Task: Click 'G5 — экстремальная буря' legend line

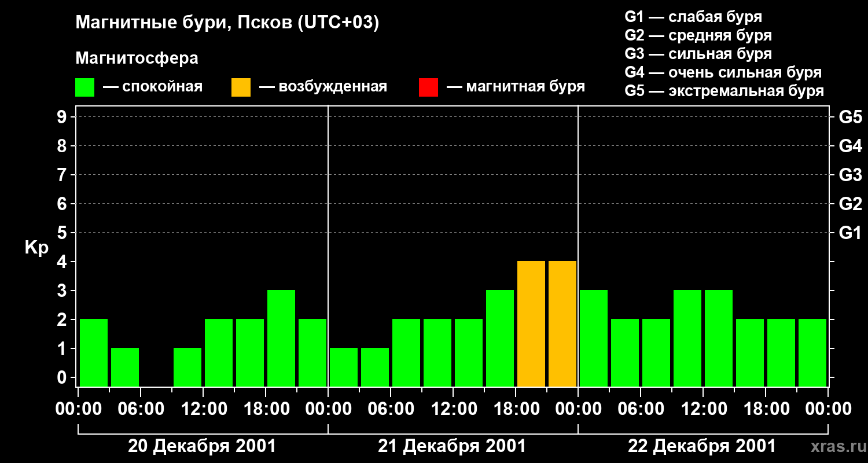Action: (x=724, y=91)
